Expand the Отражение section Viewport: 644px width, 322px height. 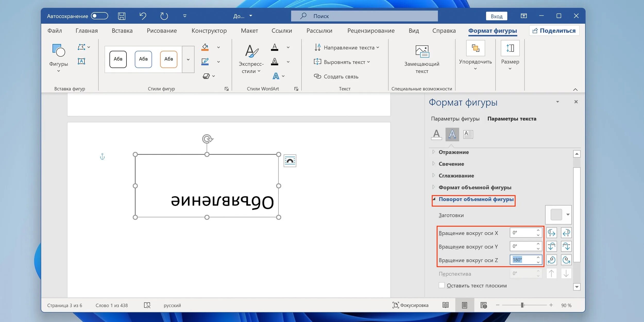(x=453, y=152)
